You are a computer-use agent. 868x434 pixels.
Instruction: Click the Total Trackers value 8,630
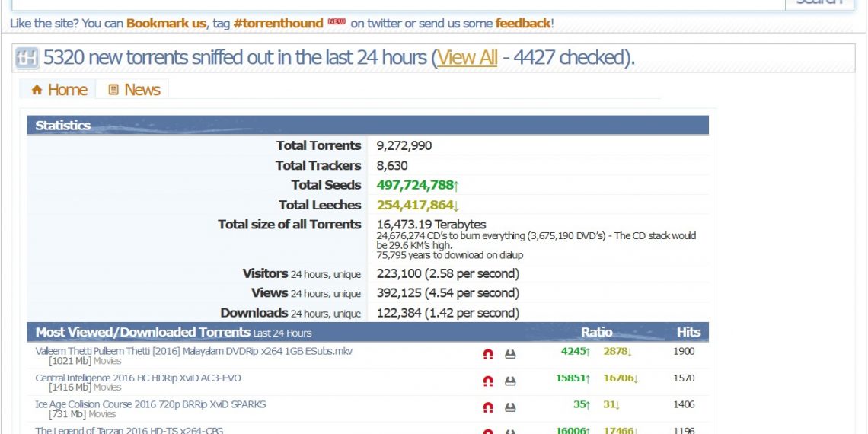[392, 165]
